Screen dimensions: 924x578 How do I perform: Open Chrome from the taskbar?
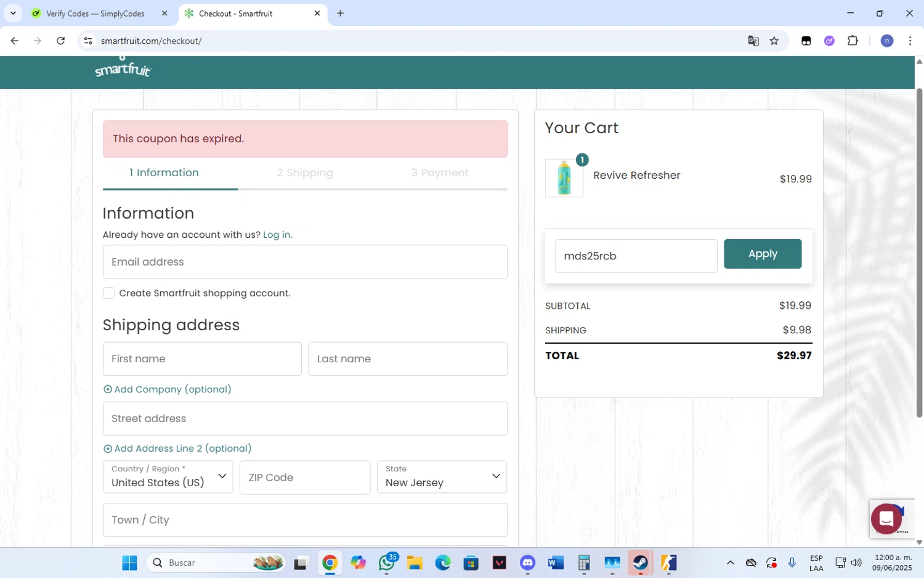[x=330, y=563]
